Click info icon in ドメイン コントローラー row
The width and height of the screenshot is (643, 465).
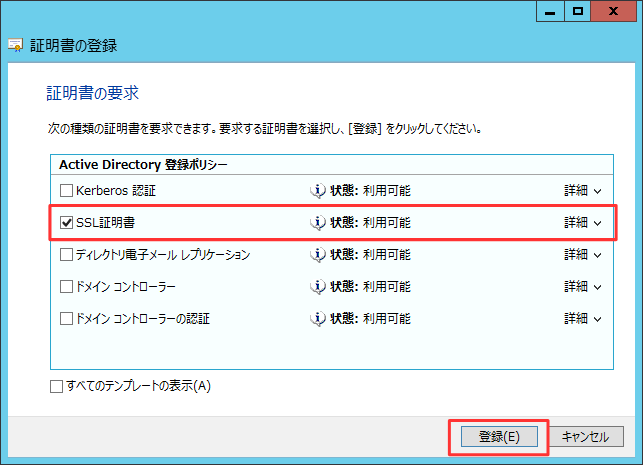318,287
